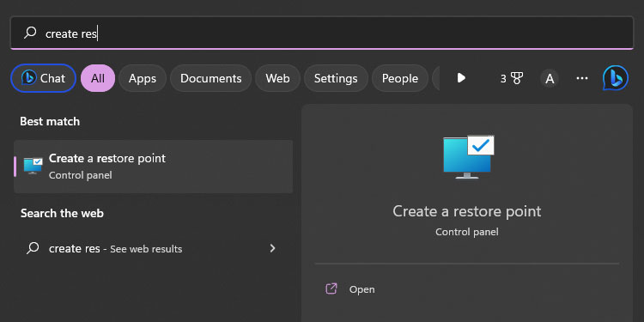Switch to the Documents filter tab
The image size is (644, 322).
point(210,78)
